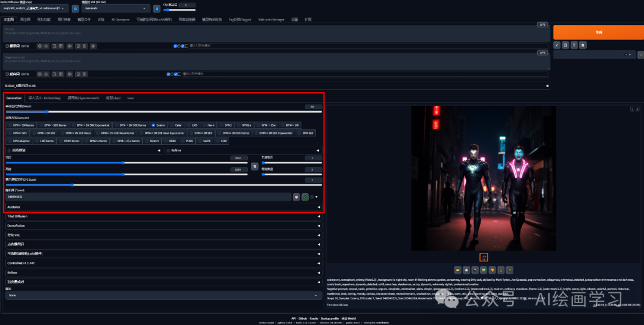Select the Heun sampler
644x325 pixels.
coord(209,125)
